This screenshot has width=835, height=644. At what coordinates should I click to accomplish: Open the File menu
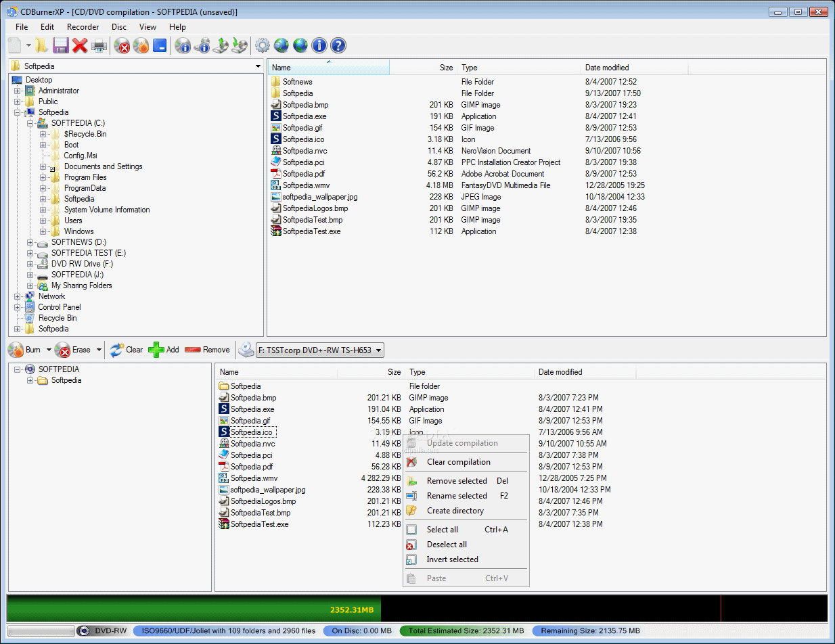tap(22, 27)
